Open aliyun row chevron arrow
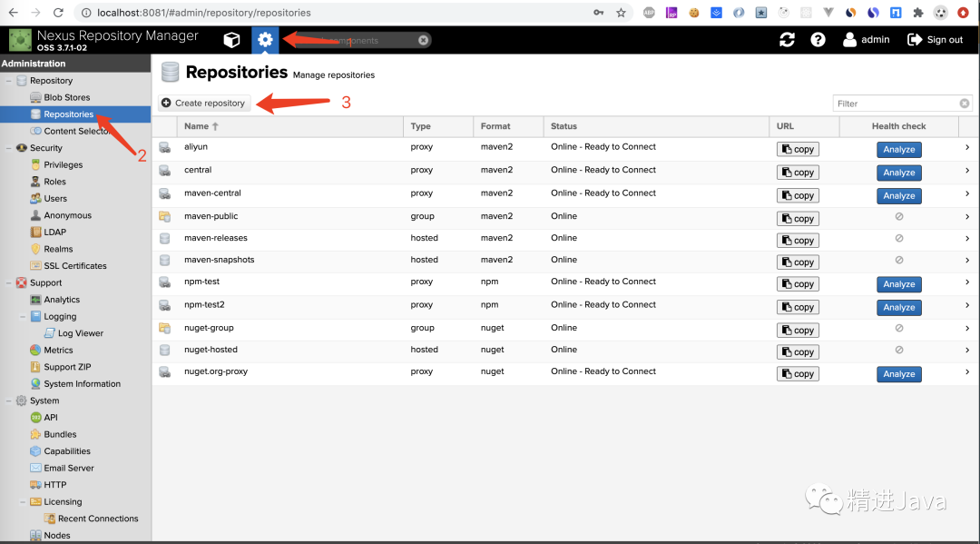980x544 pixels. tap(967, 147)
